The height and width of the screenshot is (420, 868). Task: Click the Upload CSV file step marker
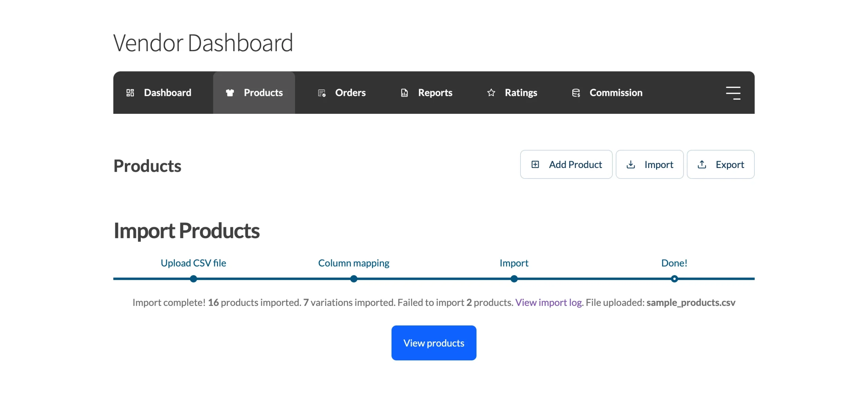point(194,279)
